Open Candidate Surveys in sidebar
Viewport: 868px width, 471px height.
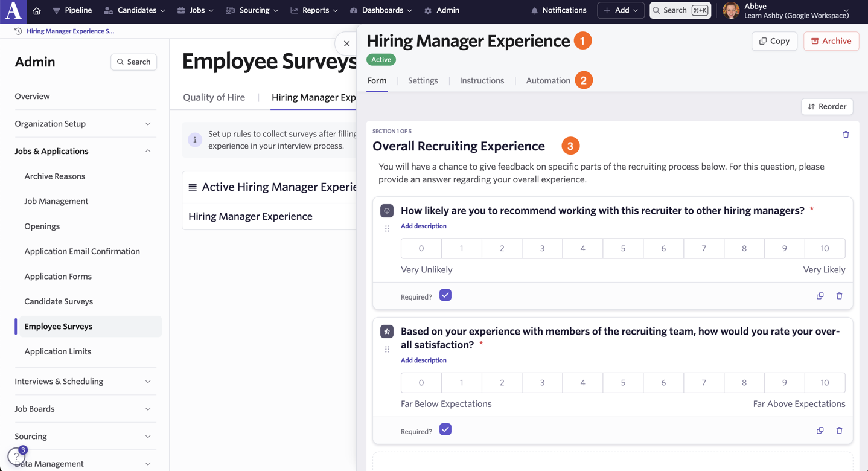click(x=59, y=301)
